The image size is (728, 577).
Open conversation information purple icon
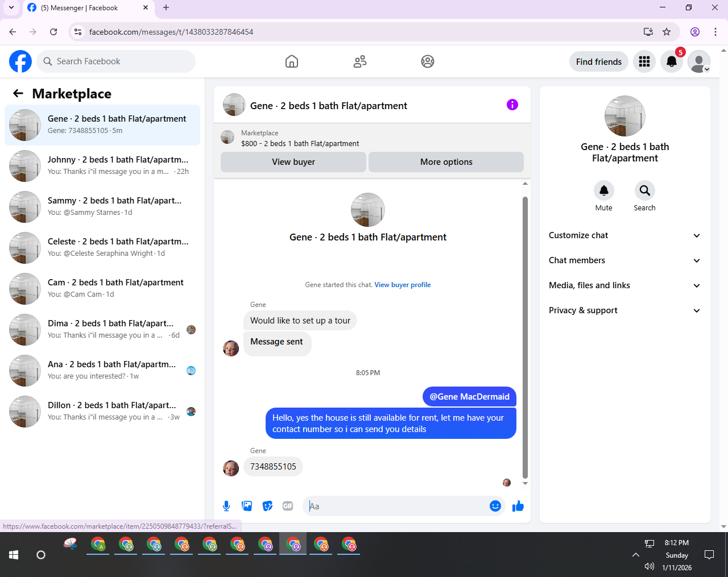(512, 105)
